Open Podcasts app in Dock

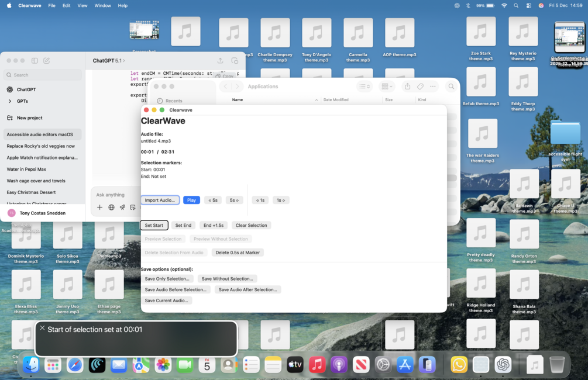click(x=339, y=364)
